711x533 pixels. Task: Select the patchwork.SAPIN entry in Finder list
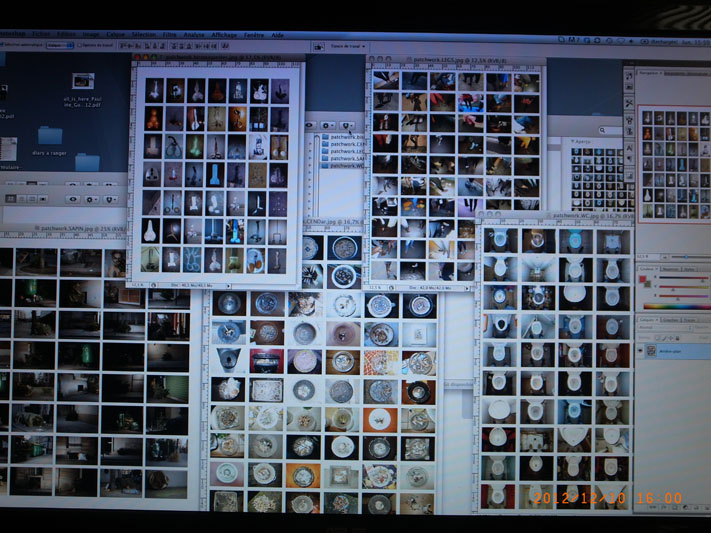click(x=343, y=159)
